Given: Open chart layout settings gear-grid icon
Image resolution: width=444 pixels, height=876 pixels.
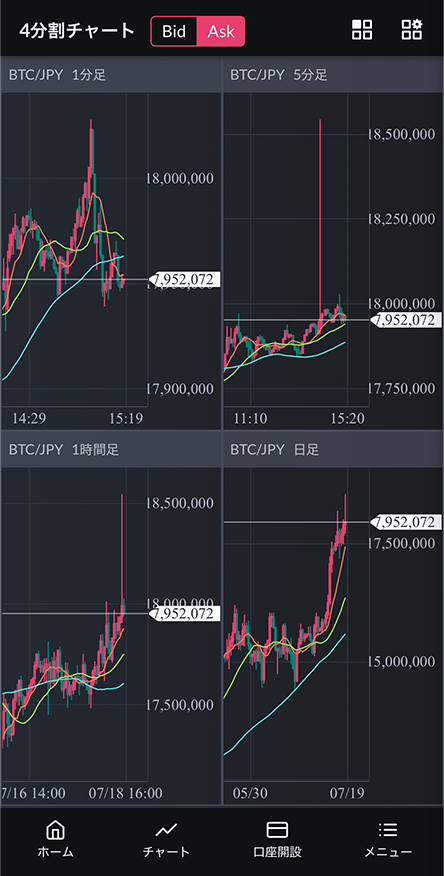Looking at the screenshot, I should pos(412,30).
